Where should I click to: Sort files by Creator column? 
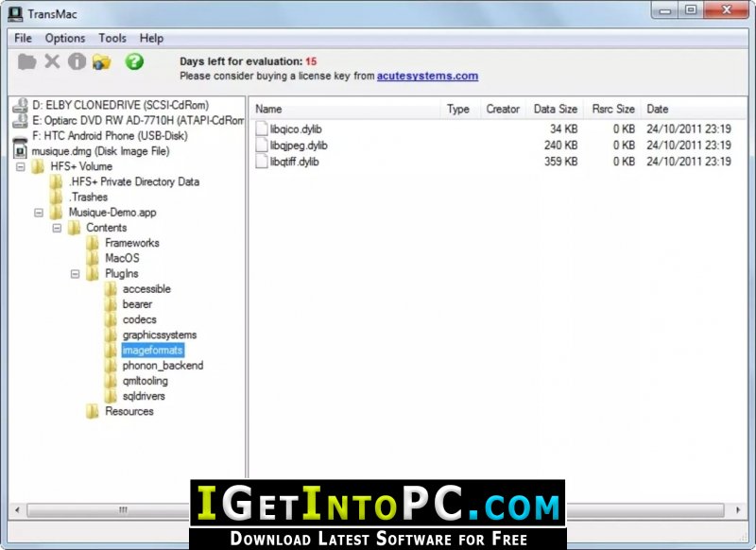click(503, 109)
